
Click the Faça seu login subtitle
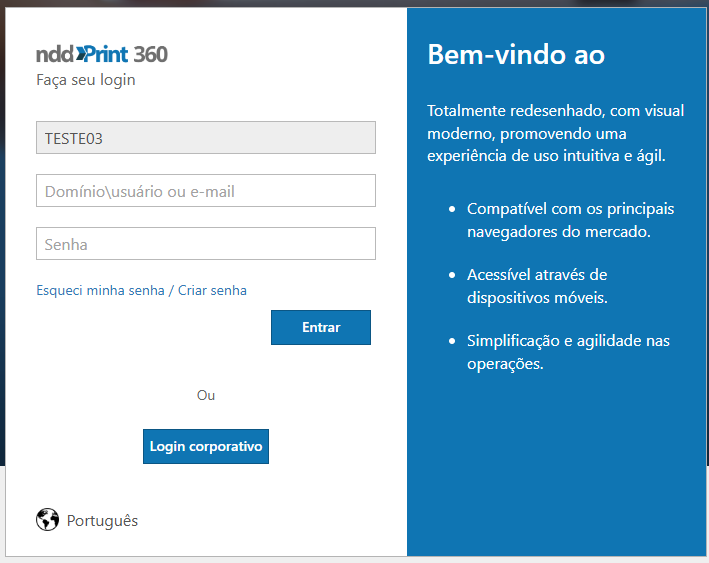[86, 80]
